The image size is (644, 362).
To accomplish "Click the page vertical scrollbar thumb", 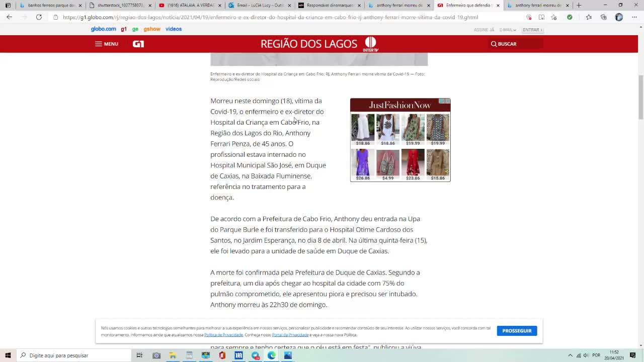I will point(640,98).
